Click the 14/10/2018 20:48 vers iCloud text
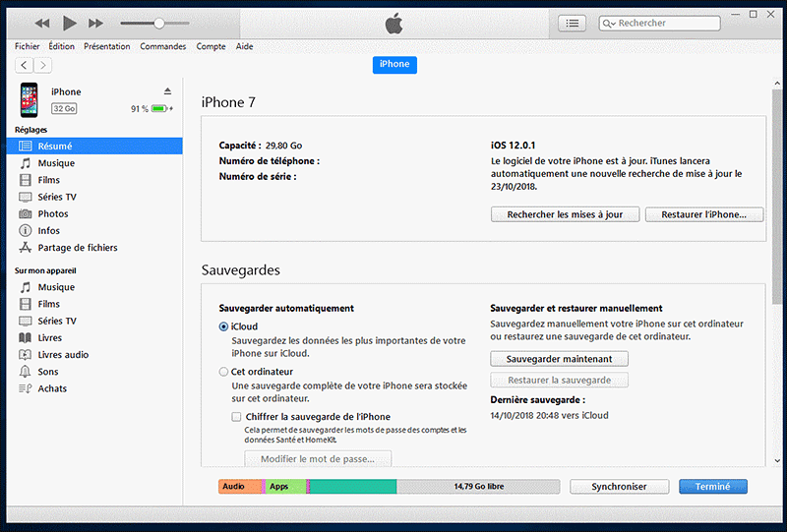The width and height of the screenshot is (787, 532). pos(549,416)
